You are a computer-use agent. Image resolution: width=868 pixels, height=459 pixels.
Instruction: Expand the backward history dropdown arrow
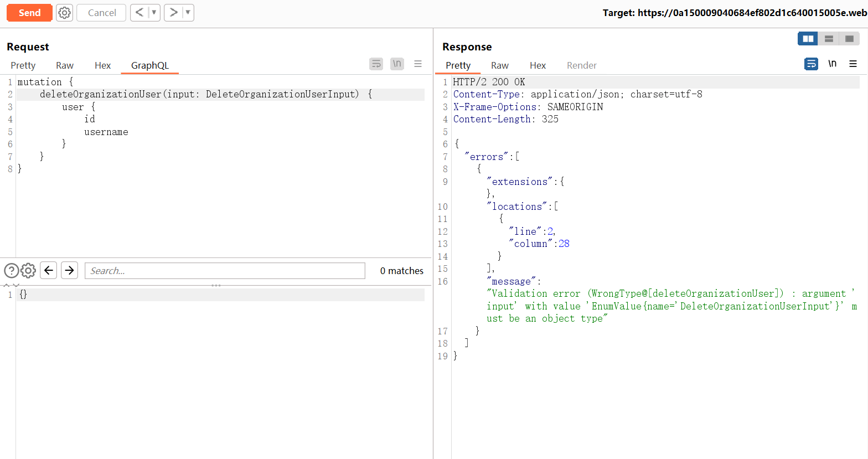pos(154,13)
